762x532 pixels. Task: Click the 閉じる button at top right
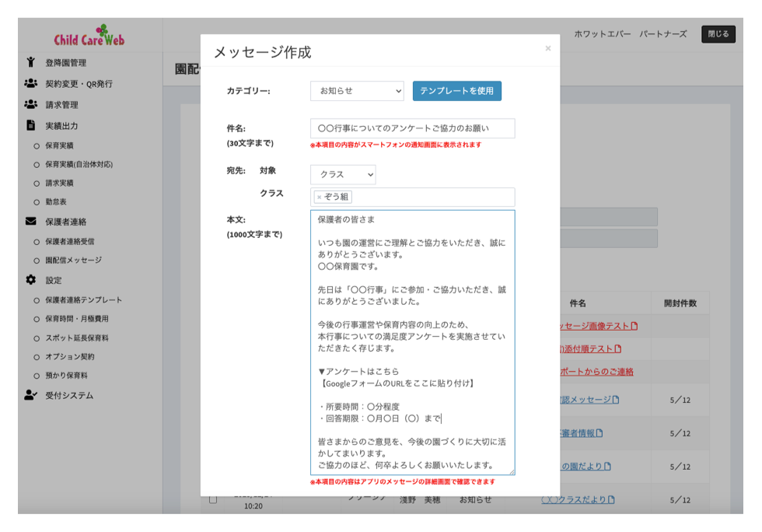718,34
